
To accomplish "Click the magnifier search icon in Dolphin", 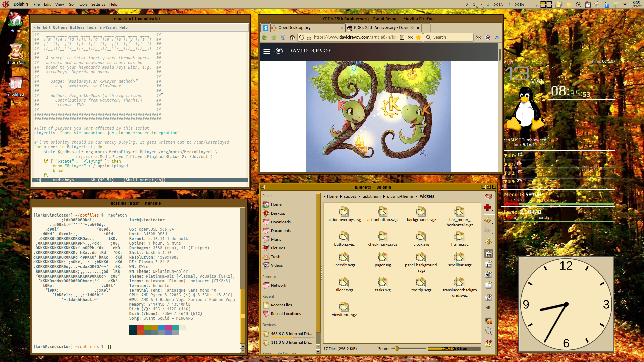I will pos(489,331).
